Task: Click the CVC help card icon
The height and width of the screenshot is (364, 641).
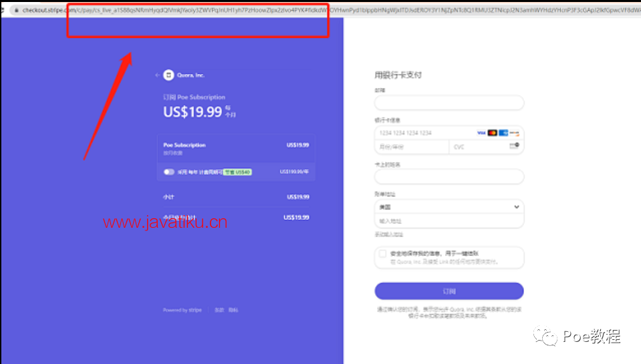Action: coord(514,146)
